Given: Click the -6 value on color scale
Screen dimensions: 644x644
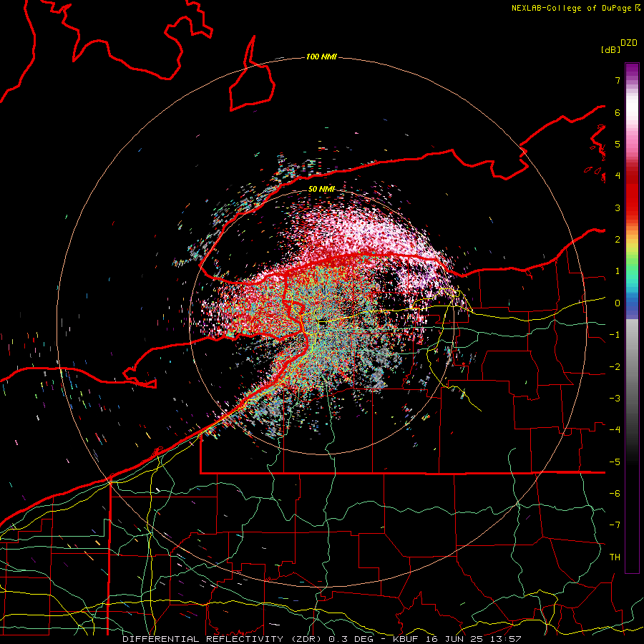Looking at the screenshot, I should pyautogui.click(x=615, y=494).
